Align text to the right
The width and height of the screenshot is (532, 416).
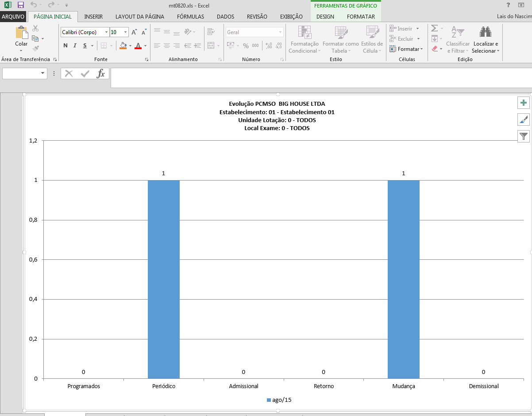point(176,46)
